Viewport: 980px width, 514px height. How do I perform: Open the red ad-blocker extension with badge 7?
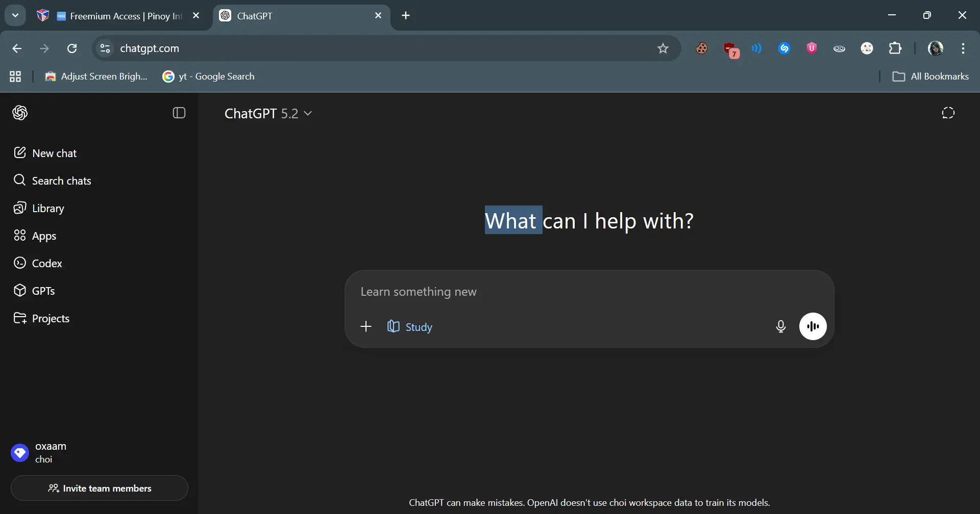click(731, 49)
